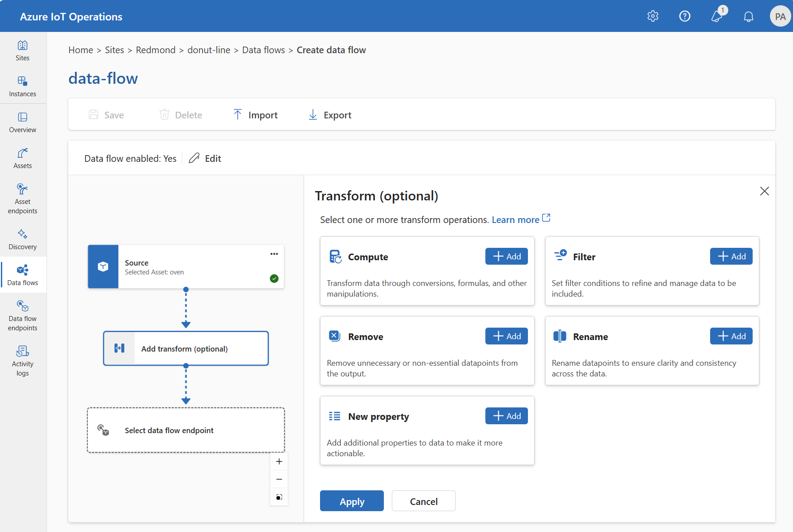
Task: Open the Source node options menu
Action: [274, 254]
